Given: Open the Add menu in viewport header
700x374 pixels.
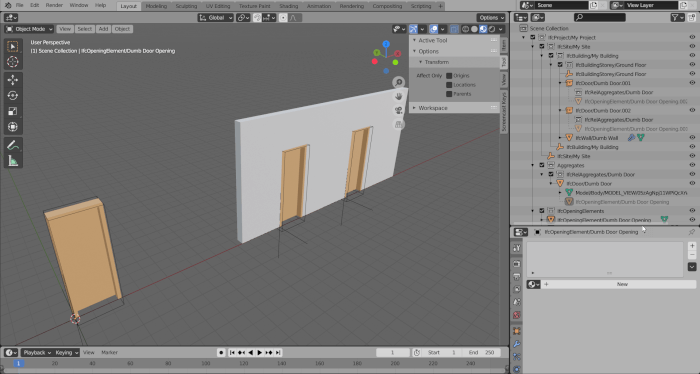Looking at the screenshot, I should (103, 29).
